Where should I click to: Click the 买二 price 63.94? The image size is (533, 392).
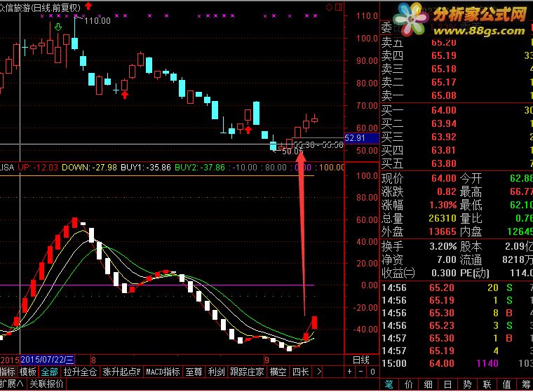click(444, 123)
